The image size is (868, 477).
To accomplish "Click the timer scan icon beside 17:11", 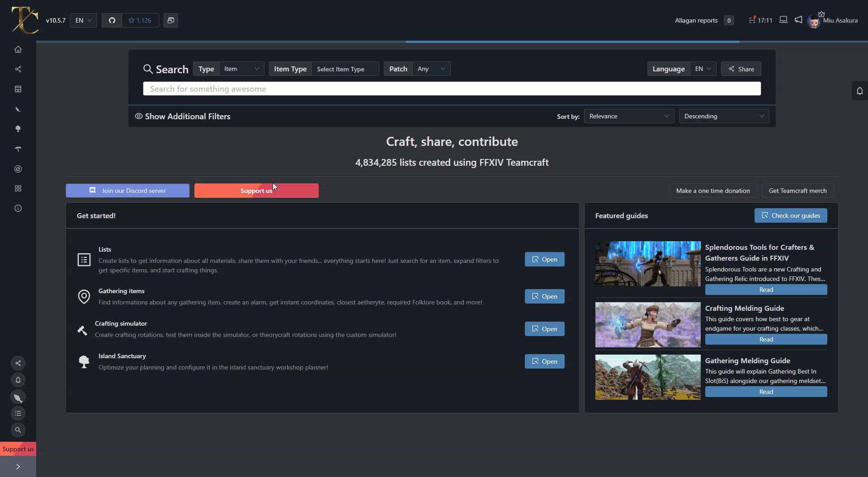I will [752, 20].
